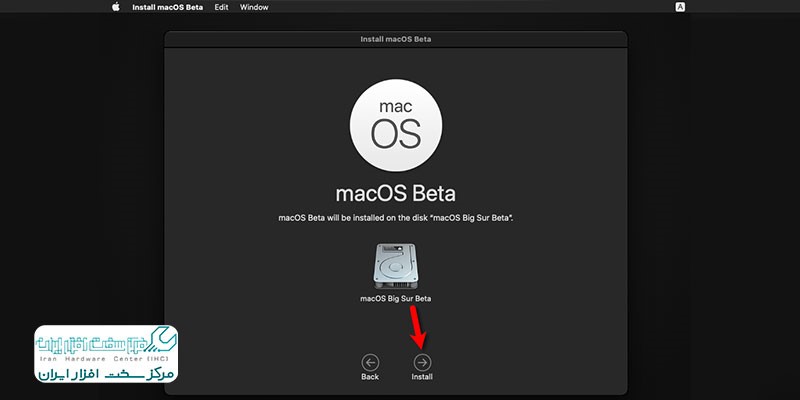Click the installer window title bar text
Screen dimensions: 800x400
point(395,39)
